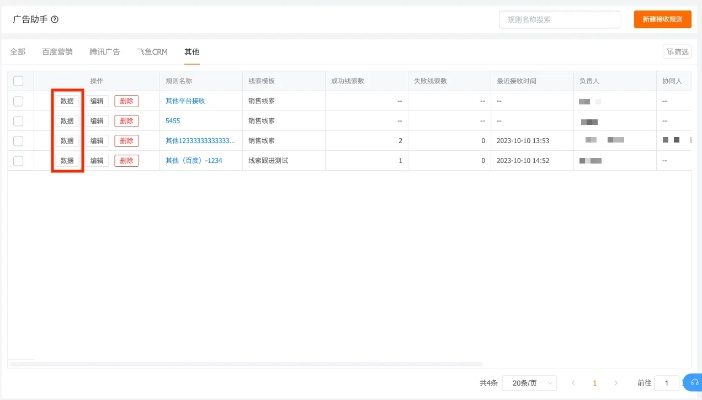The width and height of the screenshot is (702, 400).
Task: Check the box for row 其他平台接收
Action: (18, 101)
